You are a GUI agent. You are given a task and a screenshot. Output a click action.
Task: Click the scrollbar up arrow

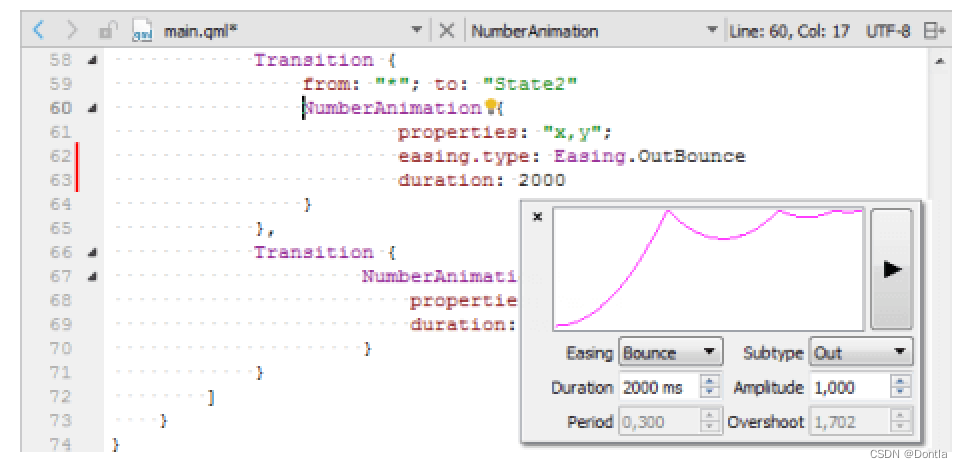[x=940, y=61]
